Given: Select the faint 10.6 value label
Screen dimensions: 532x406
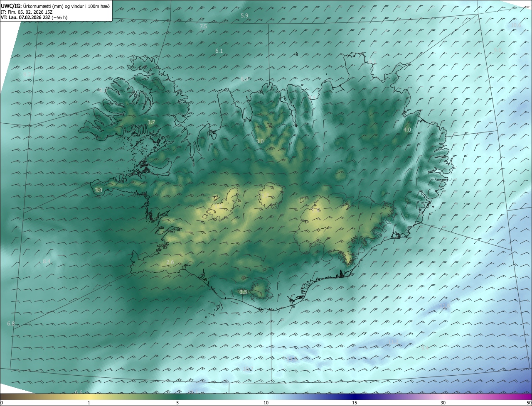Looking at the screenshot, I should click(x=516, y=25).
